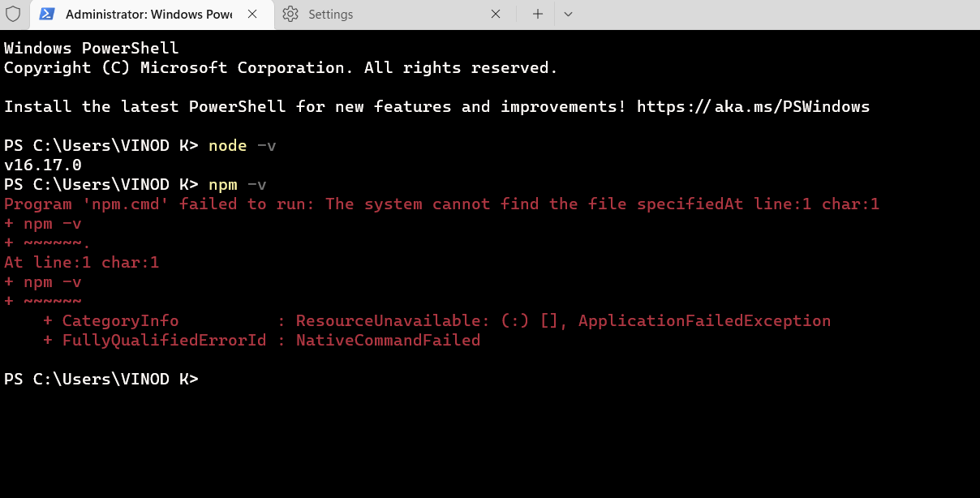Click the npm -v command text
Viewport: 980px width, 498px height.
point(236,184)
